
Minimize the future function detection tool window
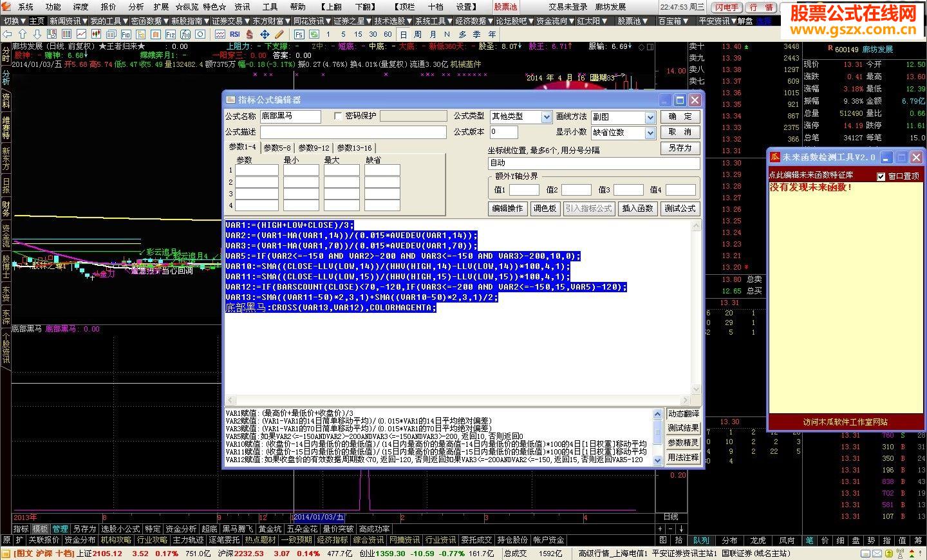click(886, 157)
